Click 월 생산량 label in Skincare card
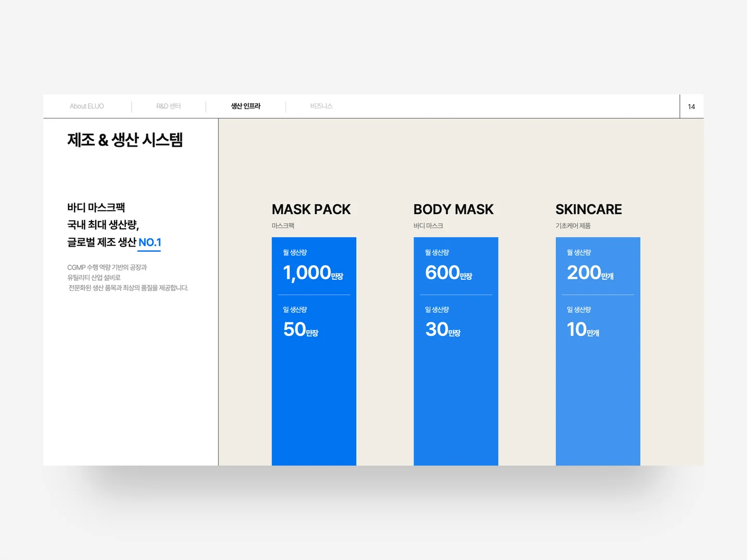This screenshot has height=560, width=747. point(579,253)
